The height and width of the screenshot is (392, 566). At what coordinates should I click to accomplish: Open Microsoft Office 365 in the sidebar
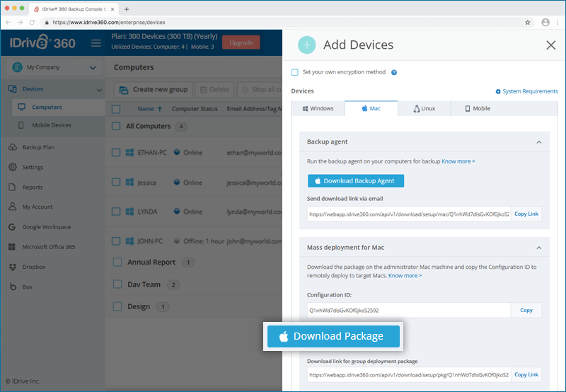pyautogui.click(x=49, y=247)
